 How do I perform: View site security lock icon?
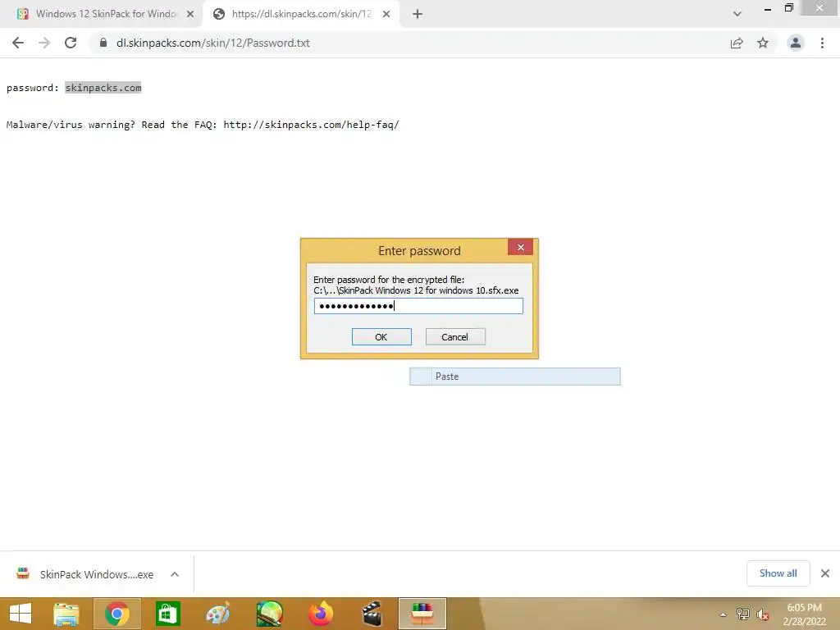103,43
